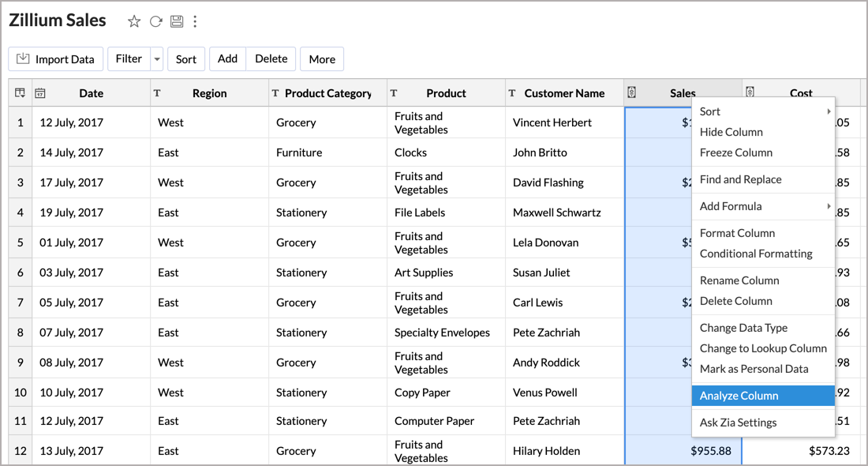Click currency type icon in Cost header
The image size is (868, 466).
(x=750, y=93)
